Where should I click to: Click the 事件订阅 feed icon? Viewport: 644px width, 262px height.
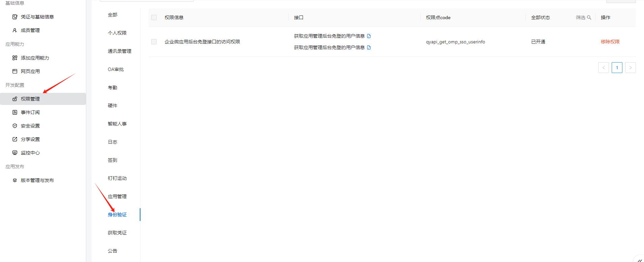pyautogui.click(x=15, y=112)
